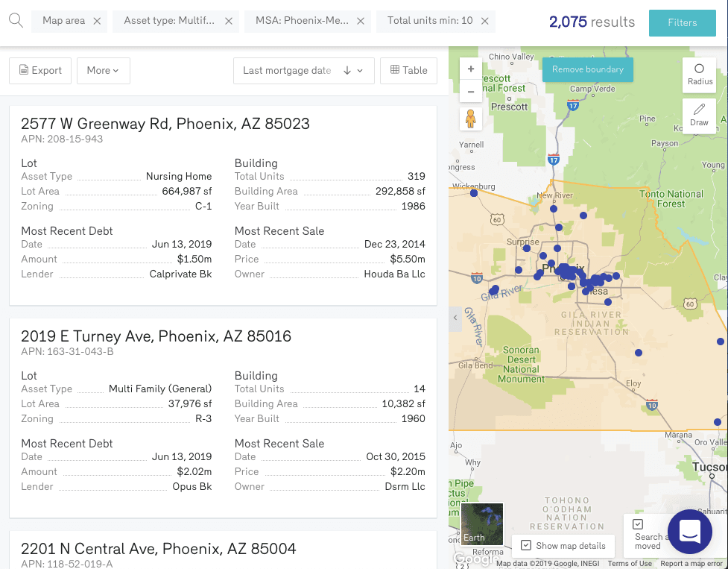
Task: Remove the MSA Phoenix filter chip
Action: click(361, 21)
